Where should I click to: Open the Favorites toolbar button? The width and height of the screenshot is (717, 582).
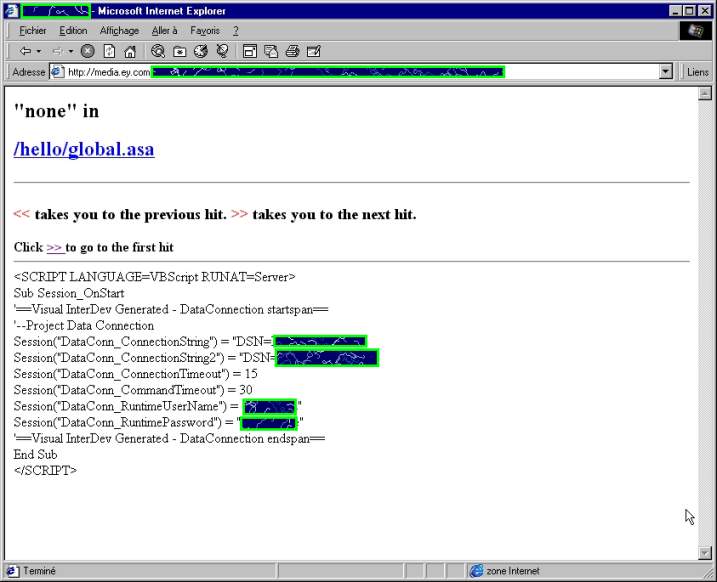click(180, 51)
